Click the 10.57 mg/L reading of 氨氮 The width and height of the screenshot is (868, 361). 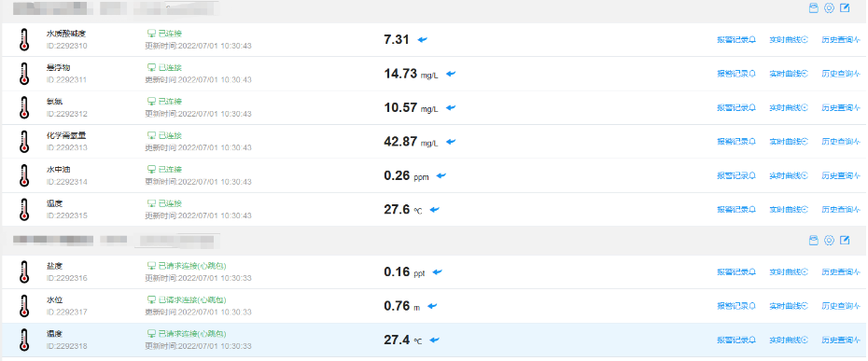tap(411, 108)
